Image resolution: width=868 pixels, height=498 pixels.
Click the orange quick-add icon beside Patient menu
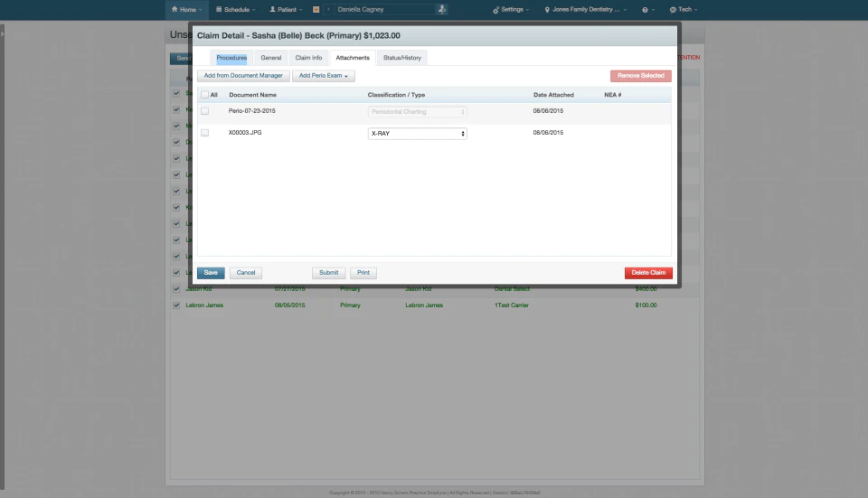click(316, 9)
